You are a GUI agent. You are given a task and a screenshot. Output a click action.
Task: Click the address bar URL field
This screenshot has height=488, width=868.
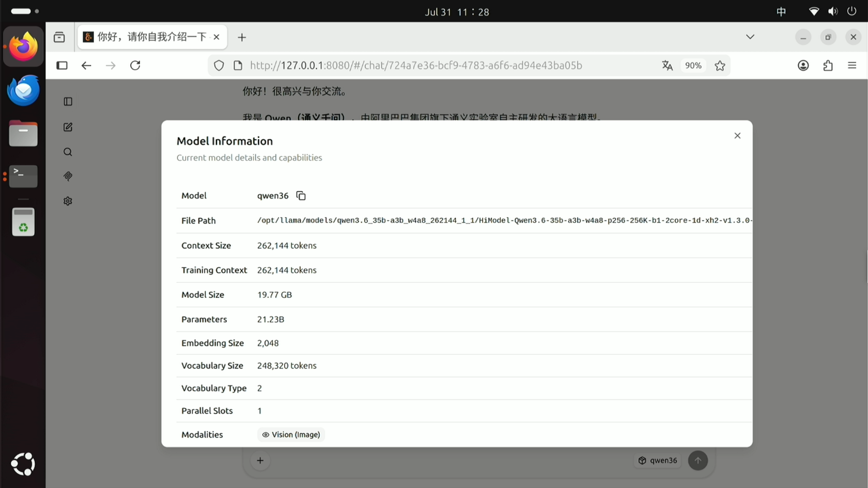click(x=416, y=66)
